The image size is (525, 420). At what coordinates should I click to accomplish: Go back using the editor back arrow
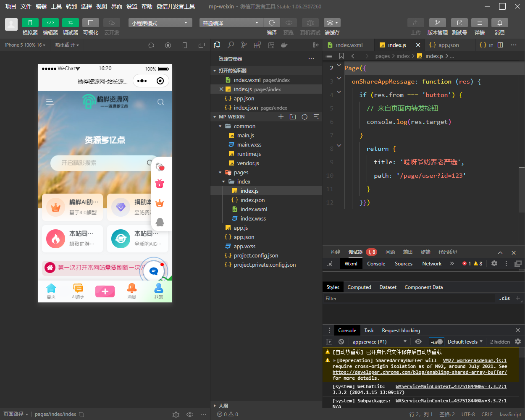[x=354, y=56]
